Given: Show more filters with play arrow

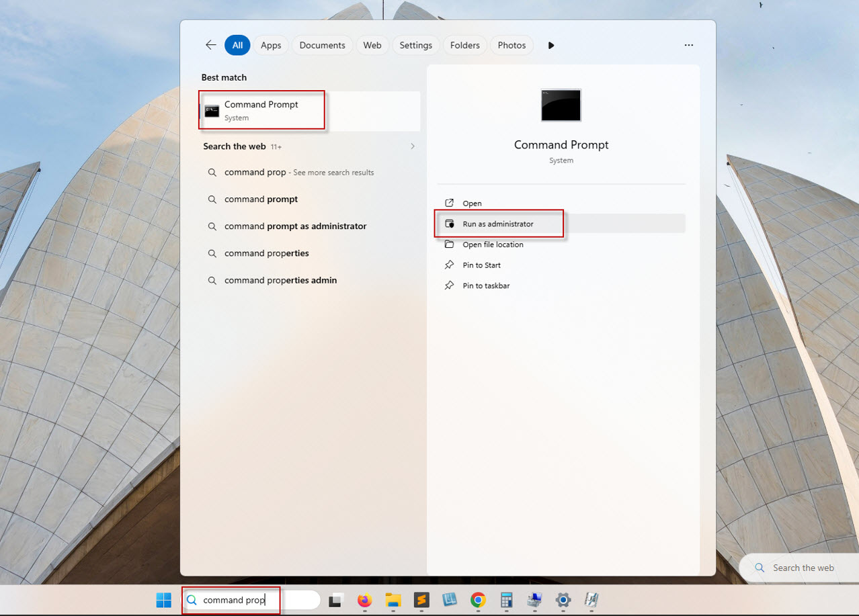Looking at the screenshot, I should (x=551, y=45).
